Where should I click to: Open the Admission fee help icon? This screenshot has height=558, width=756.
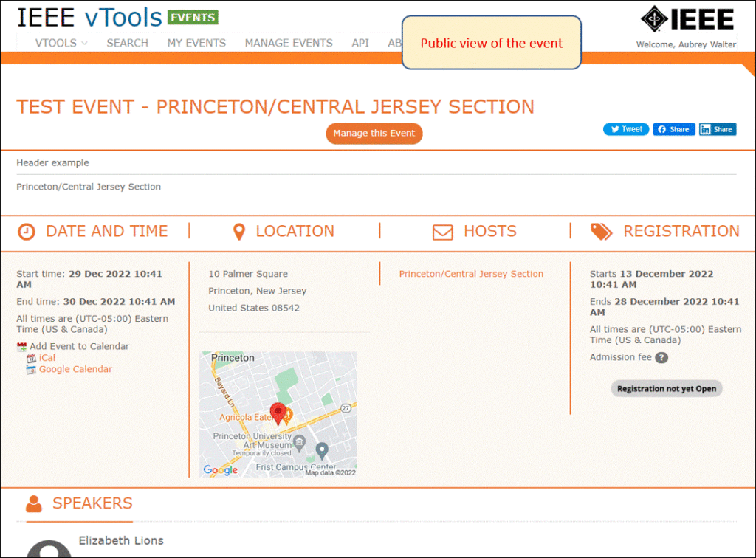661,358
